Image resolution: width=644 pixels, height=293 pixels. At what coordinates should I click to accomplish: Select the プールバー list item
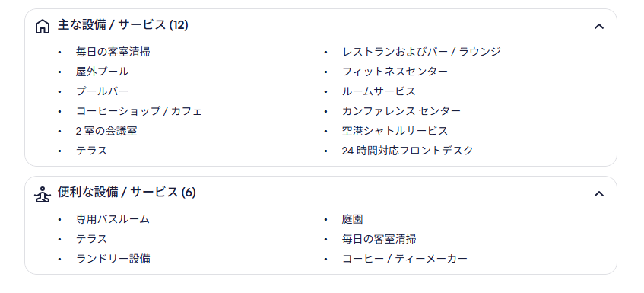(x=103, y=91)
